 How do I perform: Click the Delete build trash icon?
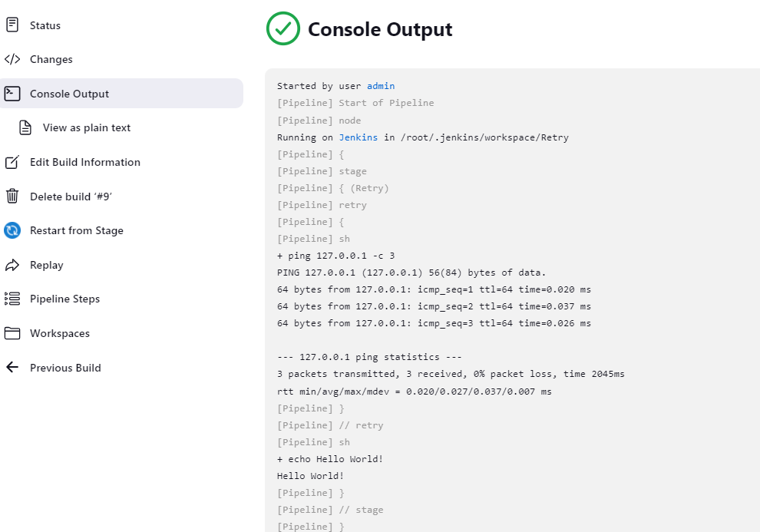(12, 197)
